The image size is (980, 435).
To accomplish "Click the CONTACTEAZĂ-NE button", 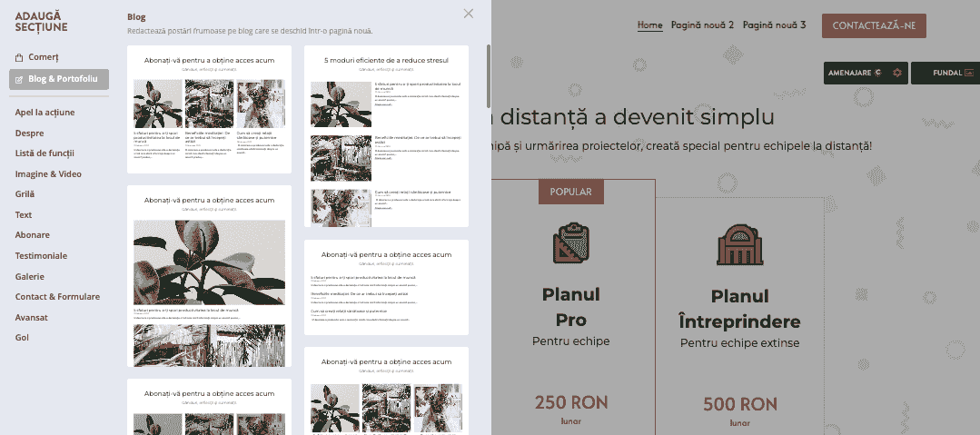I will click(x=874, y=25).
